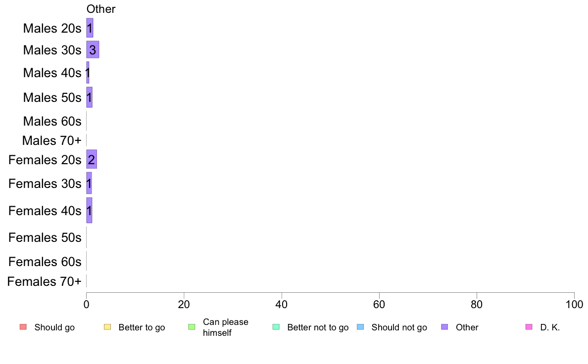Click the green Can please himself swatch
This screenshot has width=588, height=364.
(192, 327)
